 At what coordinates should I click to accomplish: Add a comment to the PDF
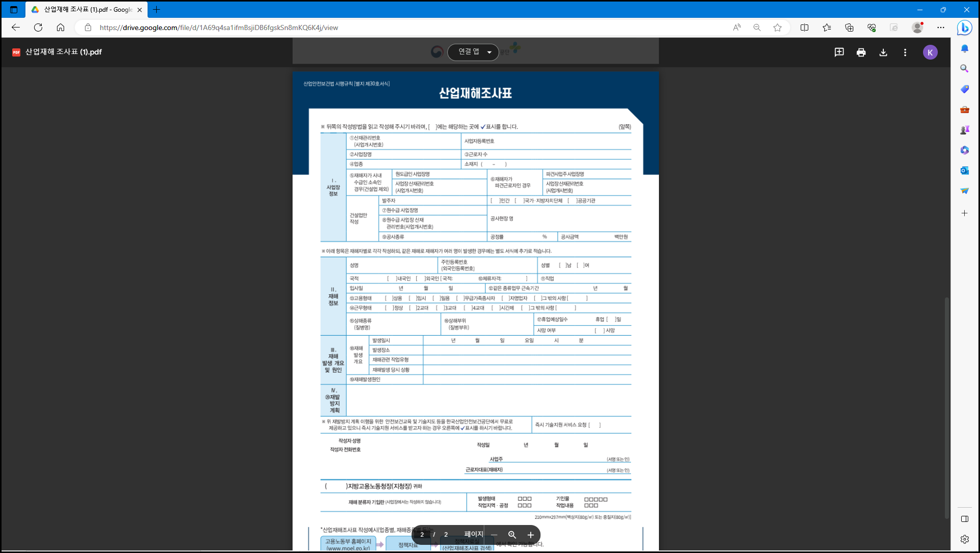(x=839, y=52)
